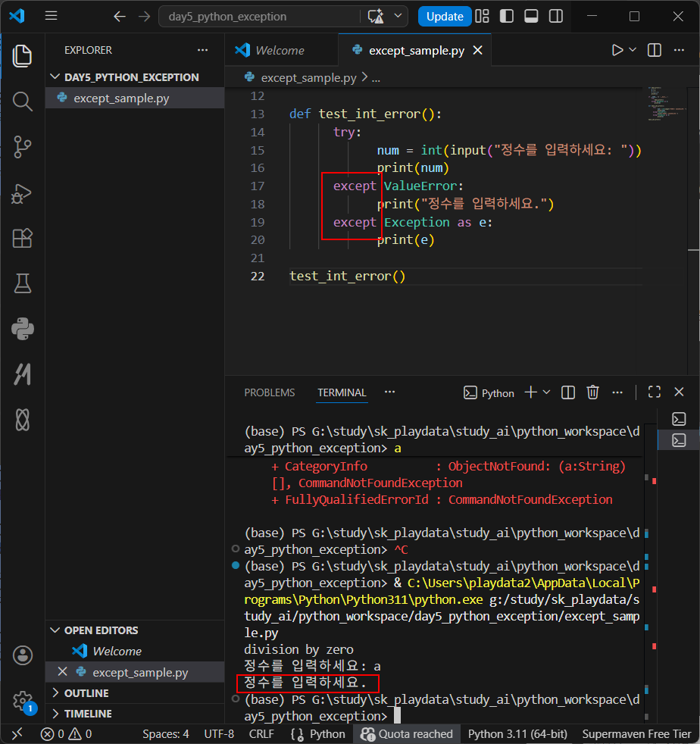
Task: Click the editor minimap
Action: [667, 104]
